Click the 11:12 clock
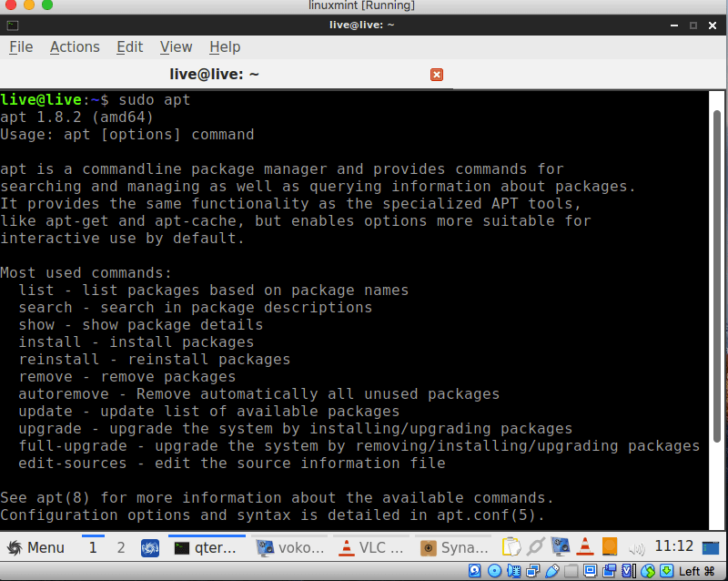Image resolution: width=728 pixels, height=581 pixels. coord(673,546)
